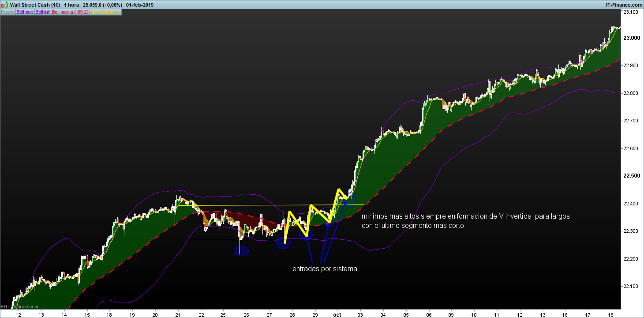This screenshot has width=644, height=318.
Task: Click the candlestick chart icon in title bar
Action: point(4,4)
